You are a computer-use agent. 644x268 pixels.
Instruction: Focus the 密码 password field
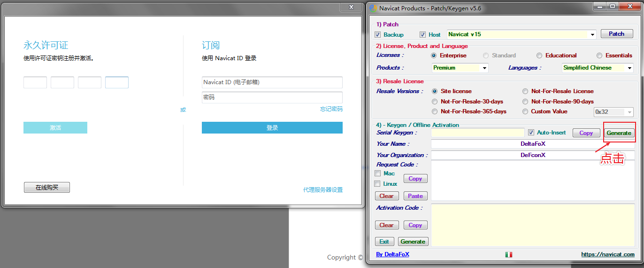click(272, 97)
